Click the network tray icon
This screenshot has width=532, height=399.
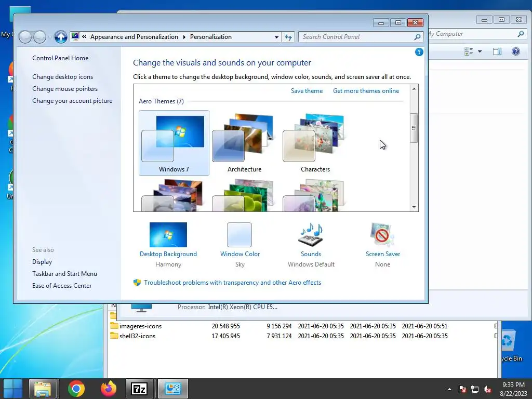pyautogui.click(x=475, y=389)
